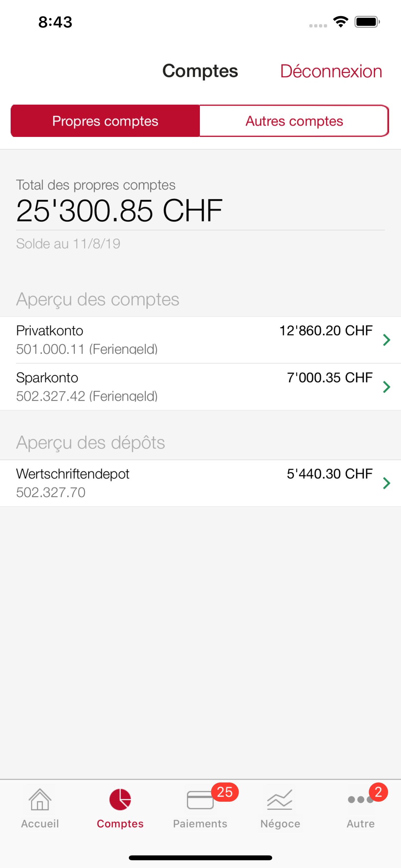
Task: Switch to Propres comptes segment
Action: click(105, 121)
